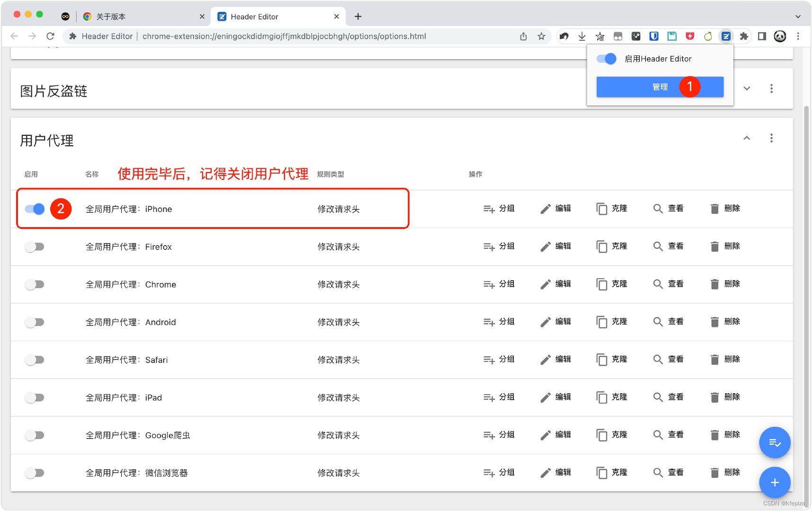The image size is (812, 511).
Task: Click the green save floppy extension icon
Action: pos(672,36)
